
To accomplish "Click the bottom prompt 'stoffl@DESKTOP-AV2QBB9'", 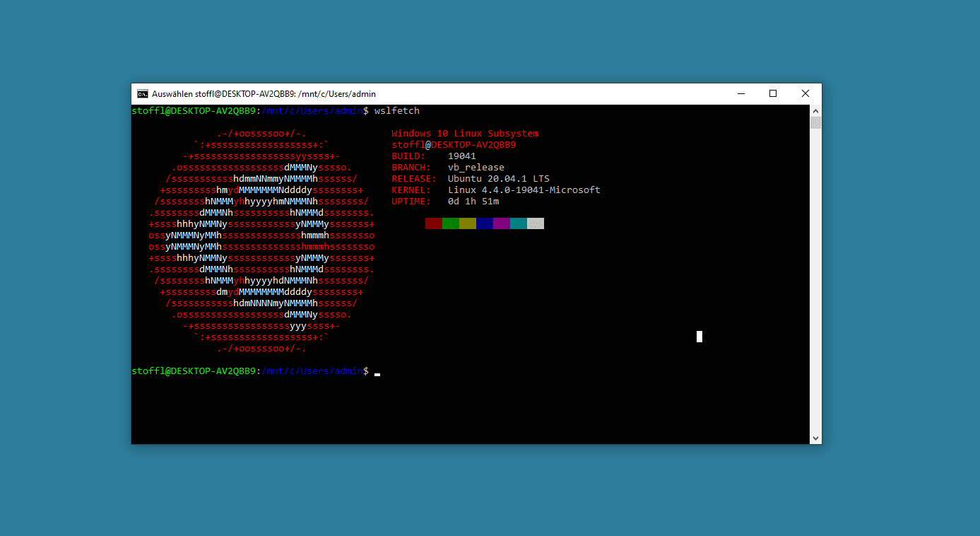I will point(194,371).
